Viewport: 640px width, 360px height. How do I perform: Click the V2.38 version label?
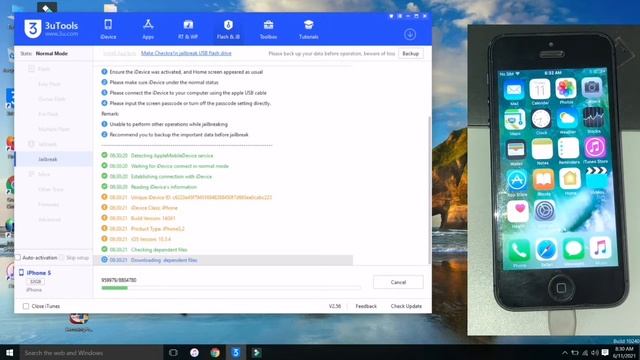coord(335,306)
